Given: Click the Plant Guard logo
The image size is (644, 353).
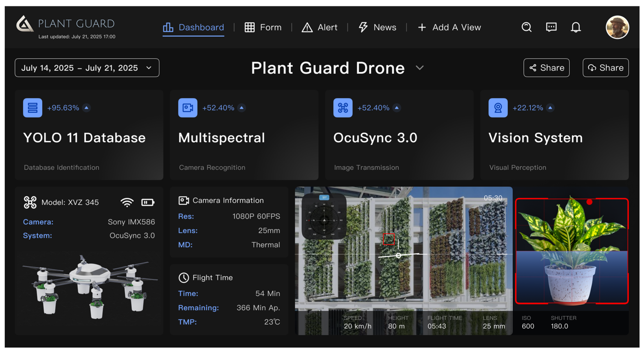Looking at the screenshot, I should (x=25, y=24).
